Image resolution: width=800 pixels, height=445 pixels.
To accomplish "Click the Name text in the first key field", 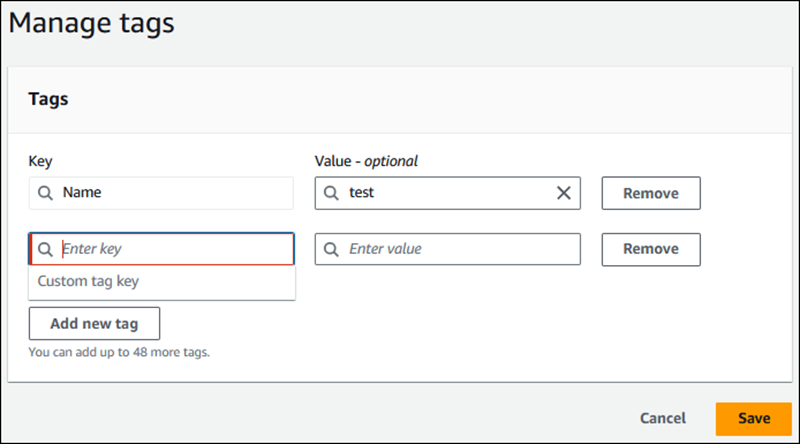I will tap(82, 193).
